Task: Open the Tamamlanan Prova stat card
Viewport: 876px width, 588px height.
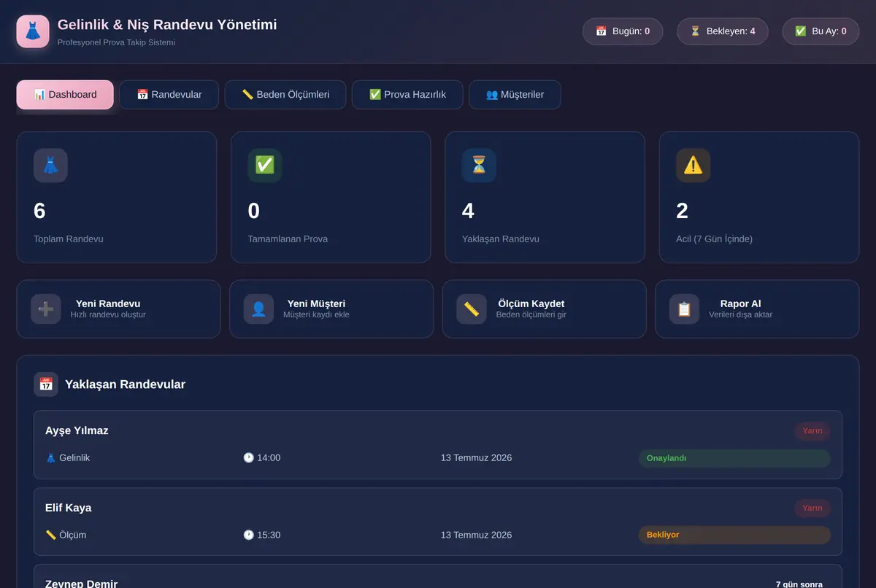Action: [x=331, y=197]
